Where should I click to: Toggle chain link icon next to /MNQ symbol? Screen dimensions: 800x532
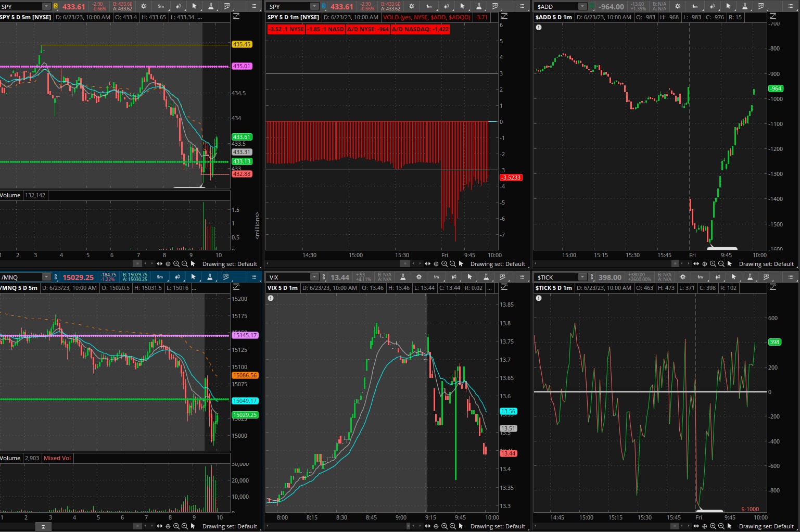coord(55,277)
